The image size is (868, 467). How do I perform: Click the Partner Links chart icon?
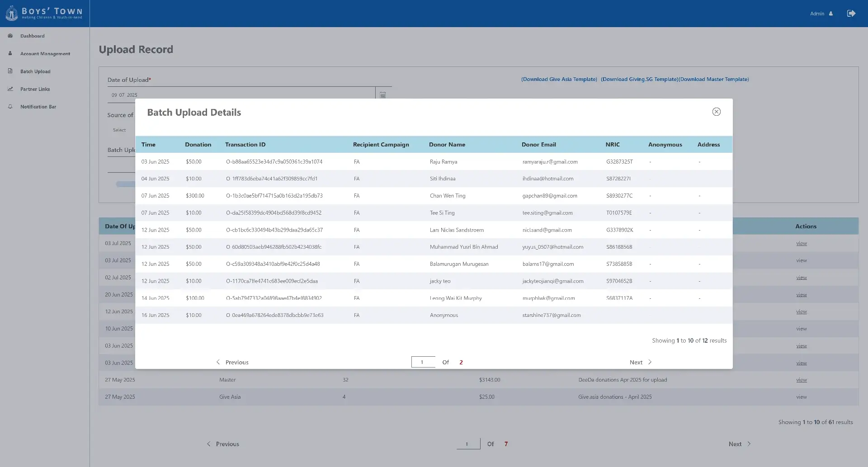[10, 89]
